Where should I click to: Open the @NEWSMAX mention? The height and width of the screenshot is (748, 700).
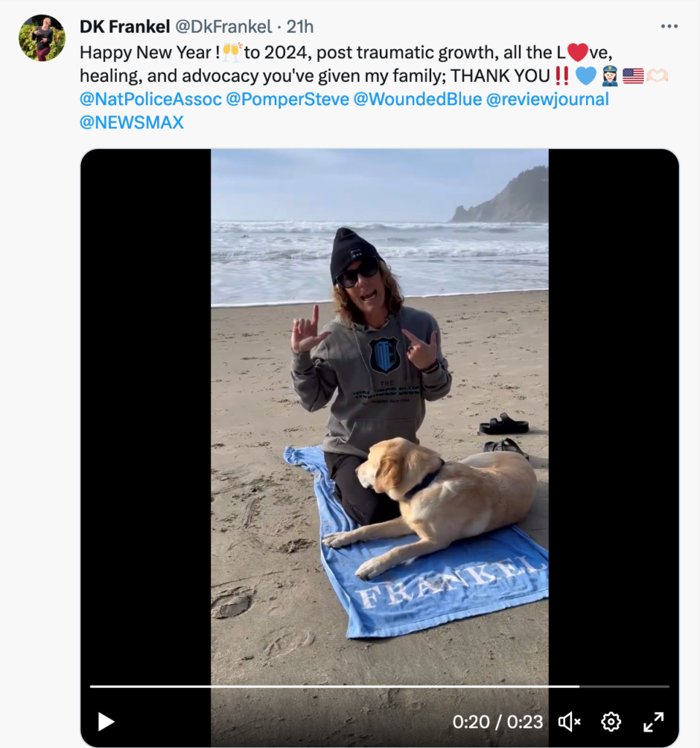point(132,123)
